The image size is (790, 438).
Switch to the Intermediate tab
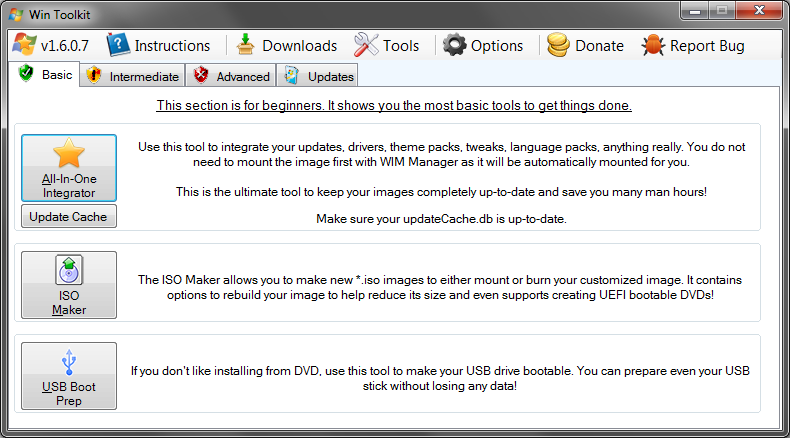tap(133, 76)
